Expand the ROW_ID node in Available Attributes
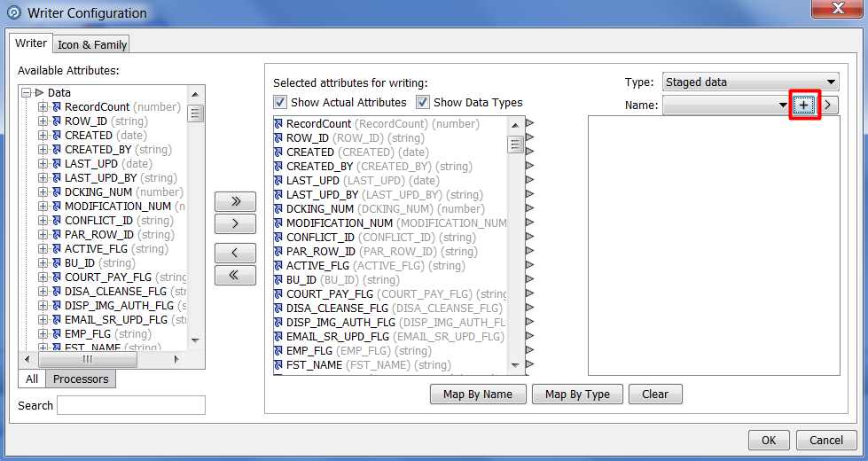 pos(43,121)
